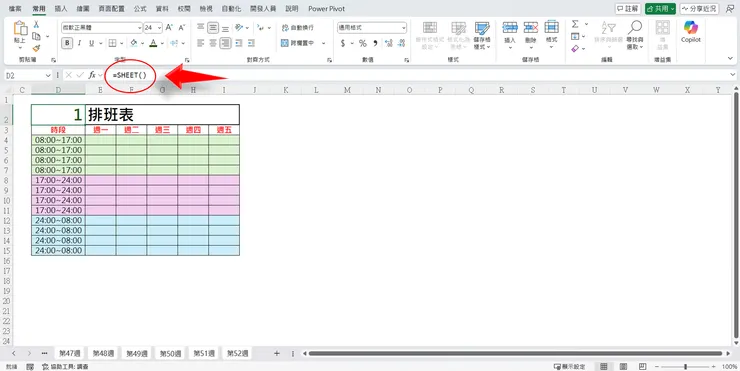740x371 pixels.
Task: Click the Borders grid icon
Action: [x=112, y=43]
